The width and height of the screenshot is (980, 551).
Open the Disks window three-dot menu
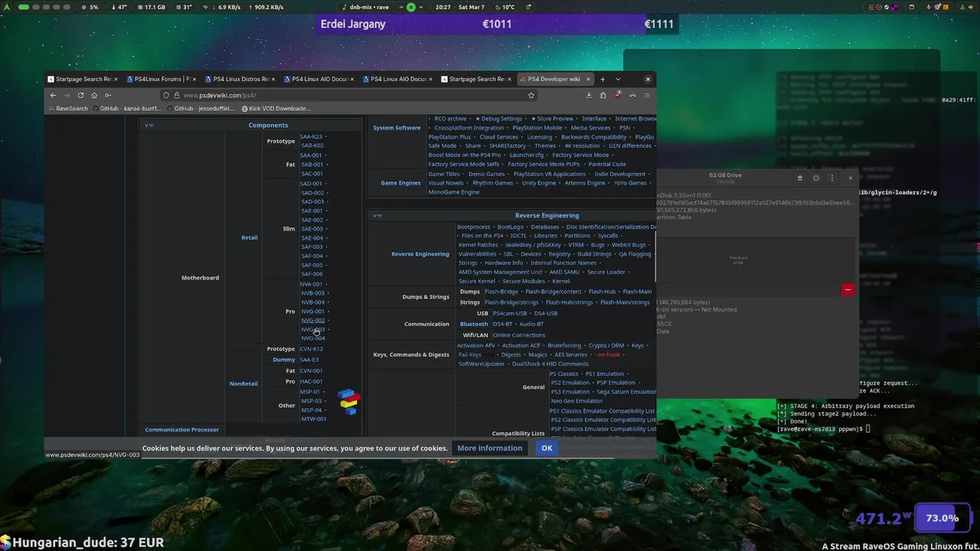(x=831, y=178)
